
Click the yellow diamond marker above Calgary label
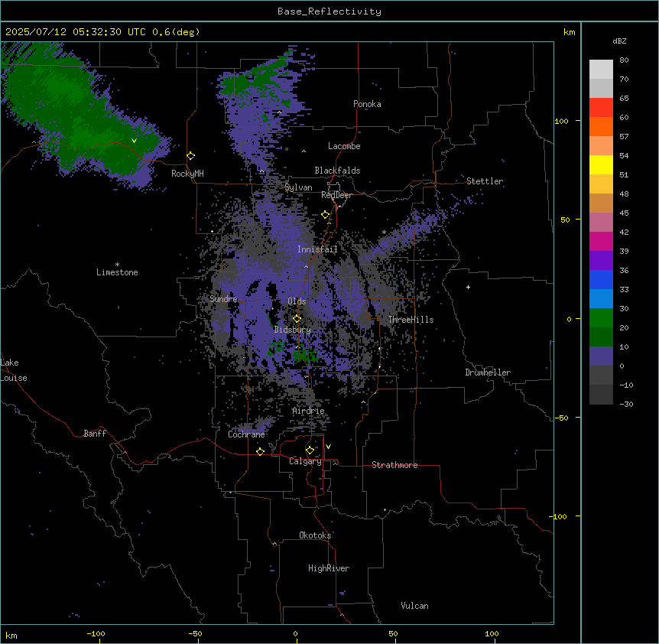click(310, 450)
